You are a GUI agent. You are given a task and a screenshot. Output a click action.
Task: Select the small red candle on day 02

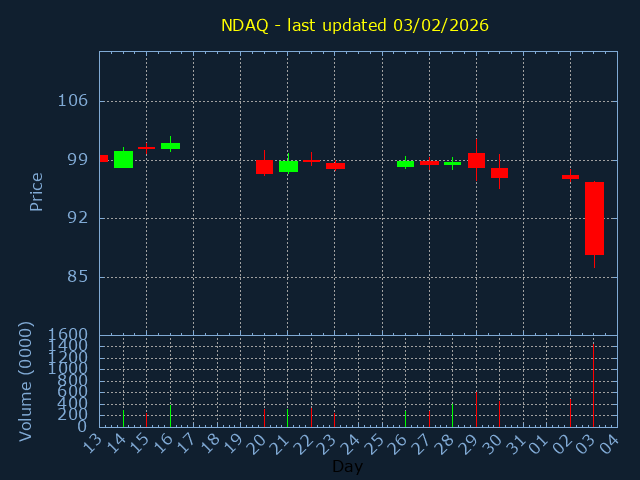coord(570,177)
